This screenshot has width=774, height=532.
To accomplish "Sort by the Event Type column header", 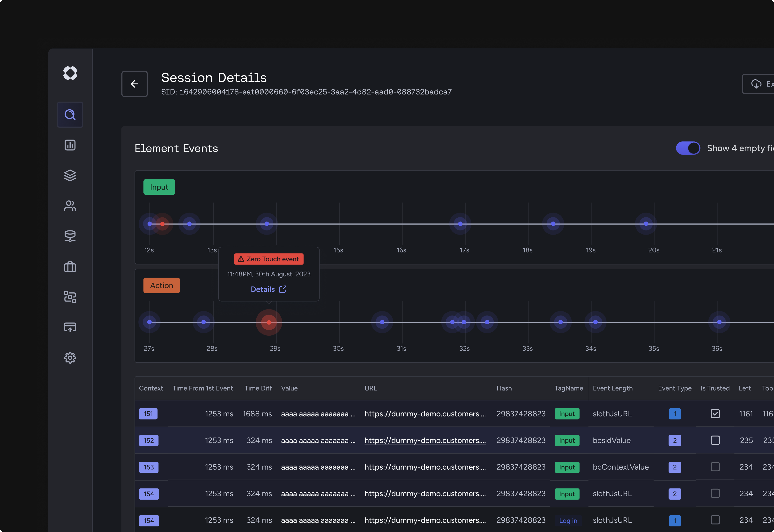I will point(675,388).
